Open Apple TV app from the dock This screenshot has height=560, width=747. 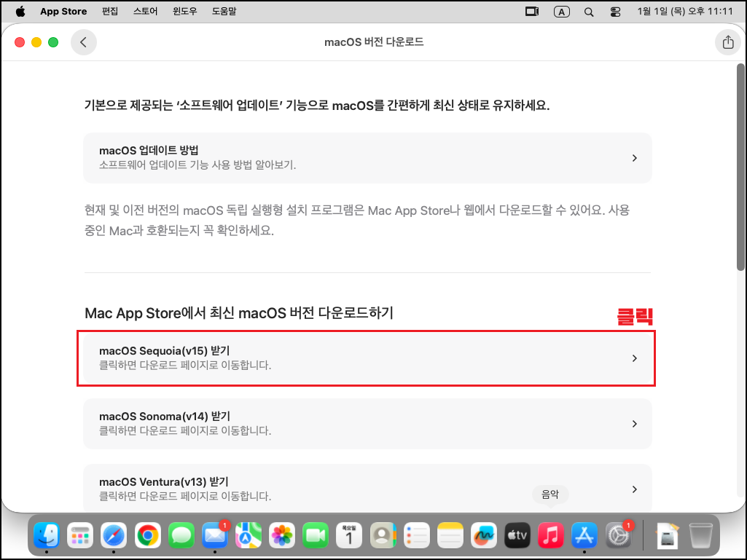517,535
